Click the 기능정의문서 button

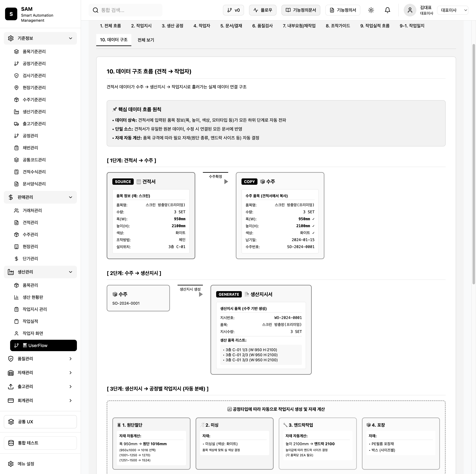[x=301, y=10]
